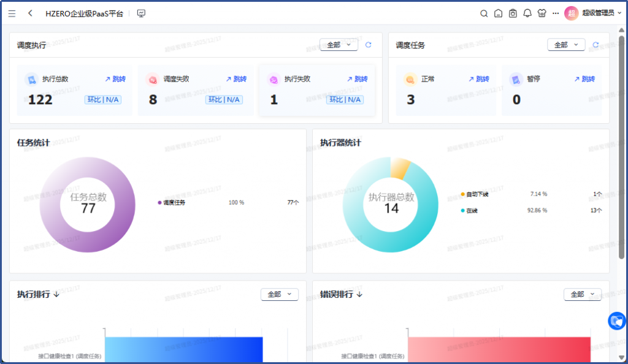Open the search icon in top bar
The width and height of the screenshot is (628, 364).
pyautogui.click(x=484, y=13)
